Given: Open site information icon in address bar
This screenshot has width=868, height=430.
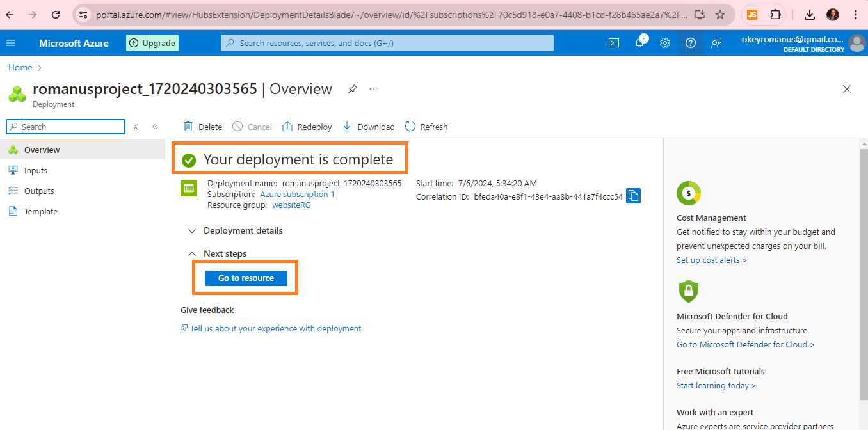Looking at the screenshot, I should tap(83, 14).
